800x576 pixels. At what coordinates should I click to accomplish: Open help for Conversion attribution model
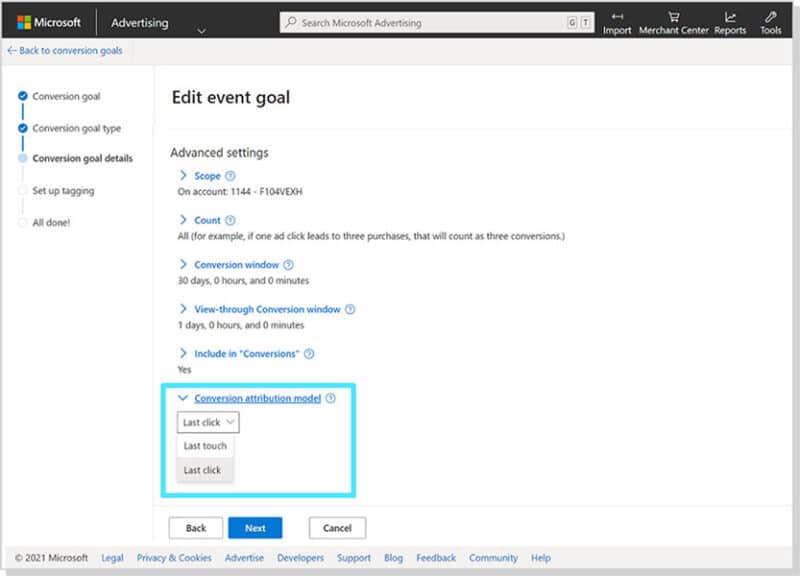[333, 398]
